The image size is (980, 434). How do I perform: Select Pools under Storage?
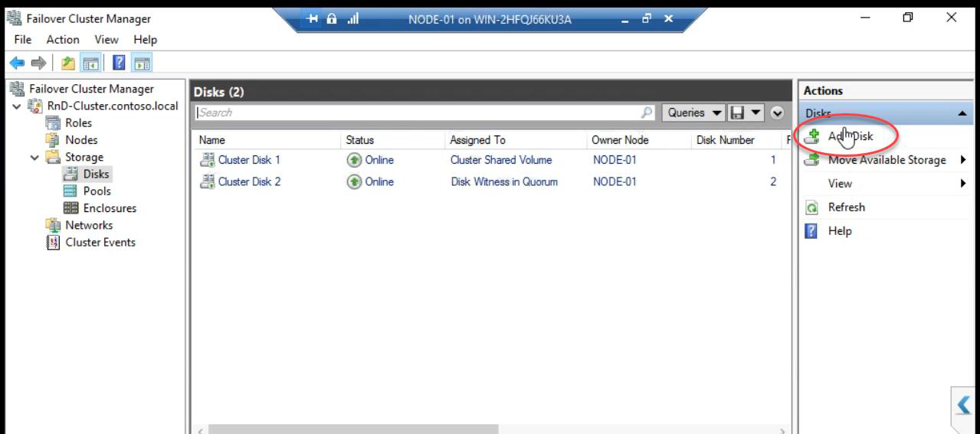click(97, 191)
